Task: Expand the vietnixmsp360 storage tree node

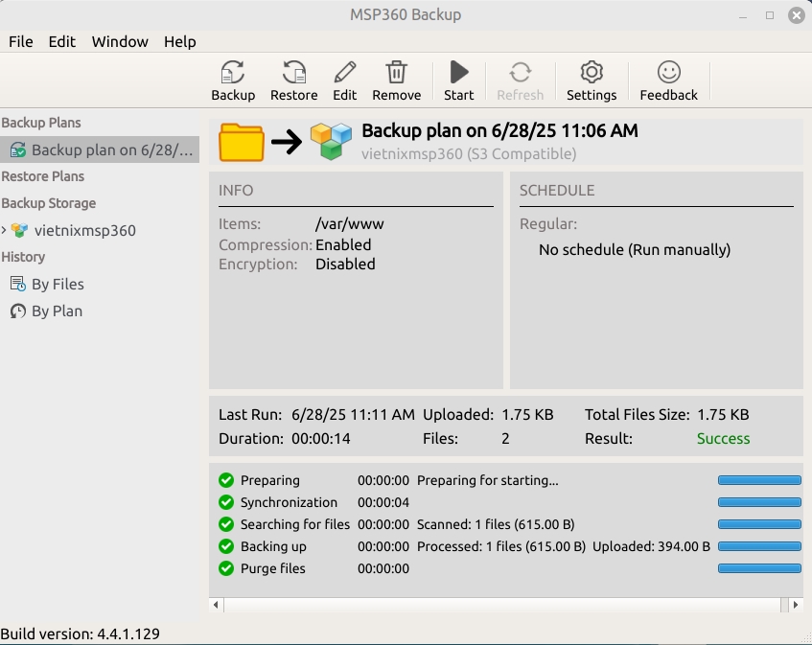Action: tap(4, 230)
